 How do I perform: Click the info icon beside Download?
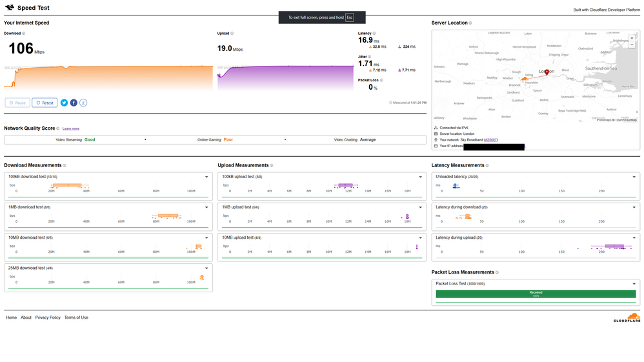click(x=24, y=33)
